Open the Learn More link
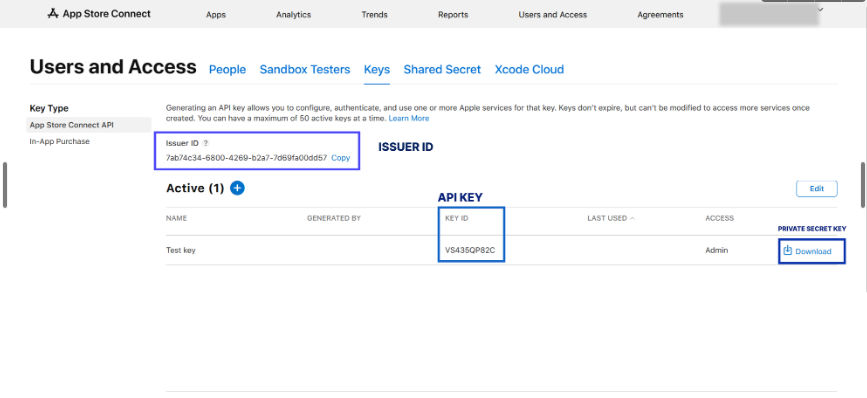The image size is (867, 398). pos(409,118)
